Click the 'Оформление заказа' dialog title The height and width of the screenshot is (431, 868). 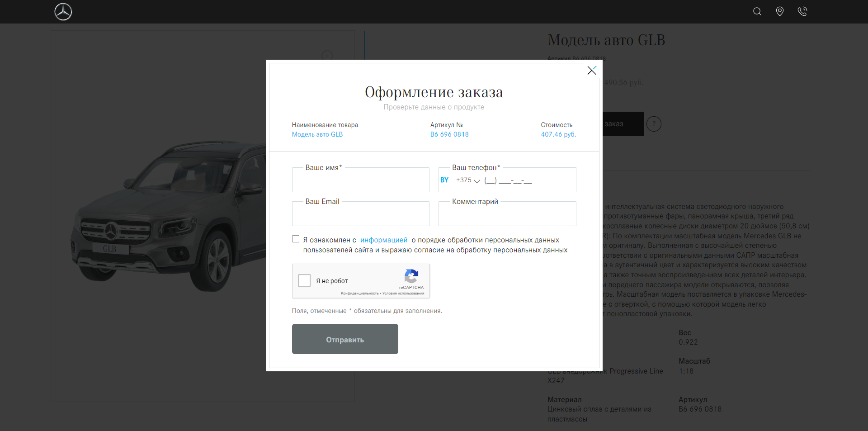tap(434, 92)
